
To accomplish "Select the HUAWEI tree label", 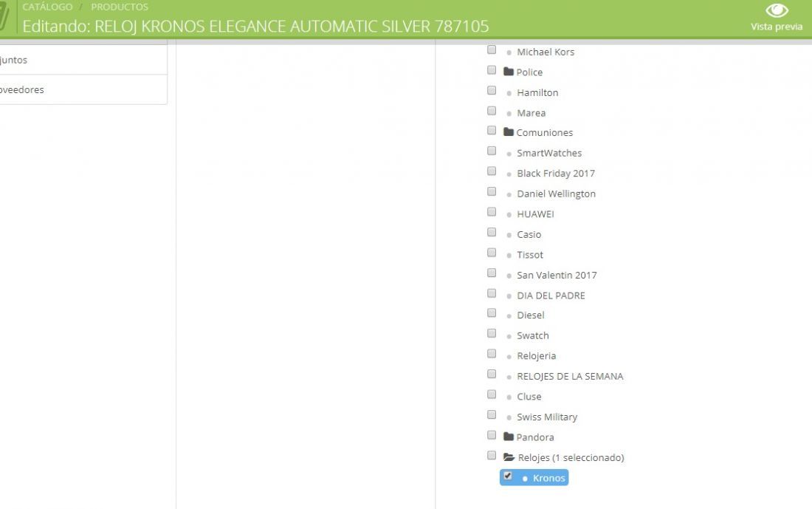I will point(535,214).
